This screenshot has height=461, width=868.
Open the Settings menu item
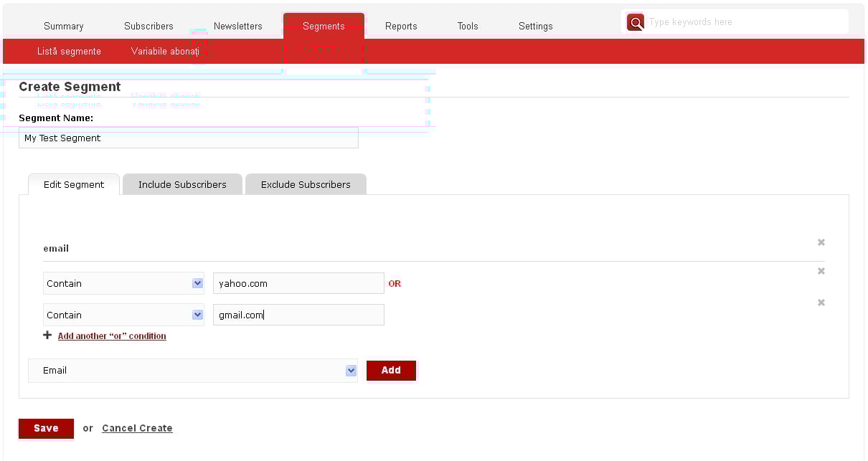(x=536, y=26)
